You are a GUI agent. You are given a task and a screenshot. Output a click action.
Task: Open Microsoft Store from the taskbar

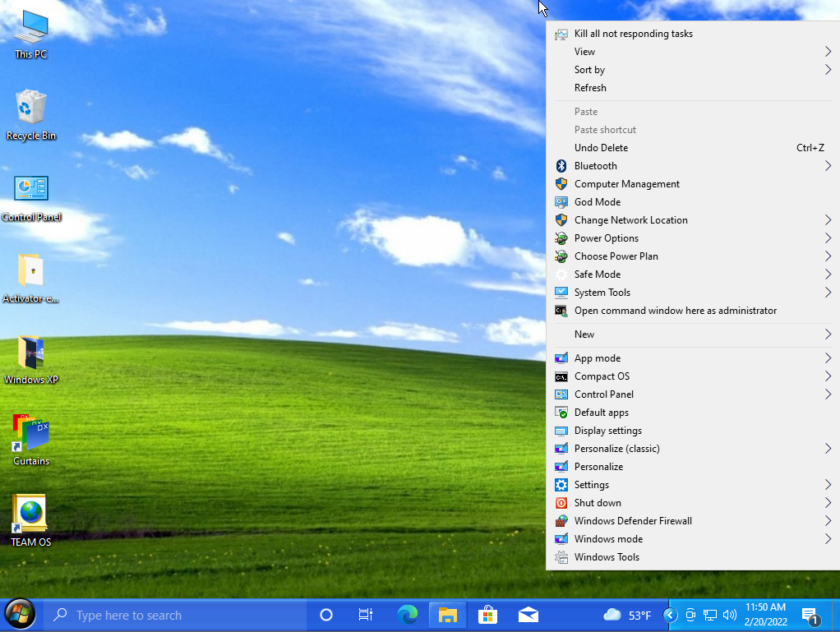487,615
